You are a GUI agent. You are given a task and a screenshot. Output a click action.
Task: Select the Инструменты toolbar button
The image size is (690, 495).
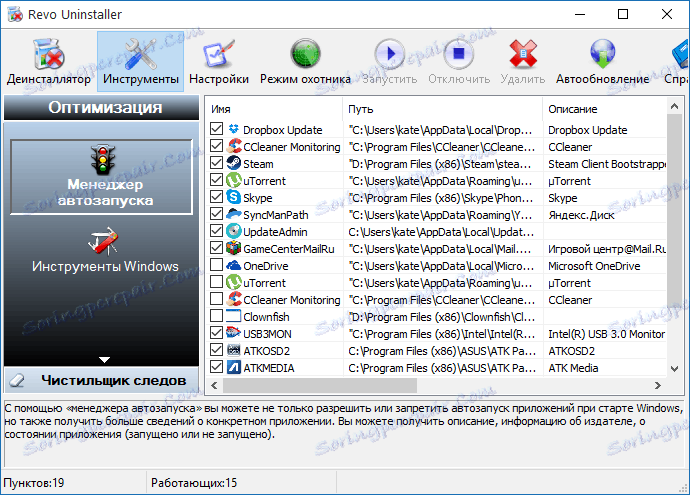[x=140, y=62]
